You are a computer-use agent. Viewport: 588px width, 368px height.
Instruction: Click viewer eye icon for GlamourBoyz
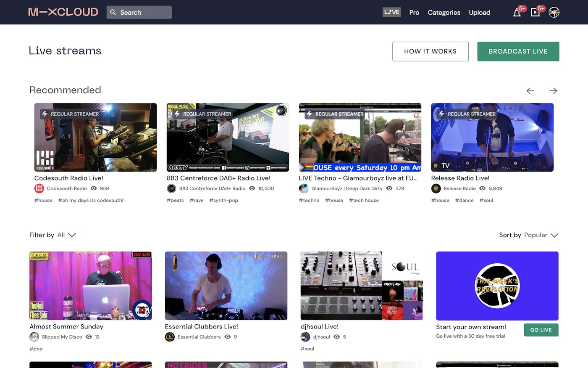pyautogui.click(x=389, y=188)
